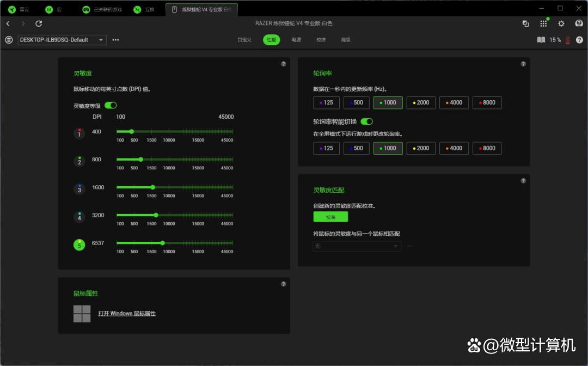The width and height of the screenshot is (588, 366).
Task: Toggle the 灵敏度等级 switch
Action: (111, 106)
